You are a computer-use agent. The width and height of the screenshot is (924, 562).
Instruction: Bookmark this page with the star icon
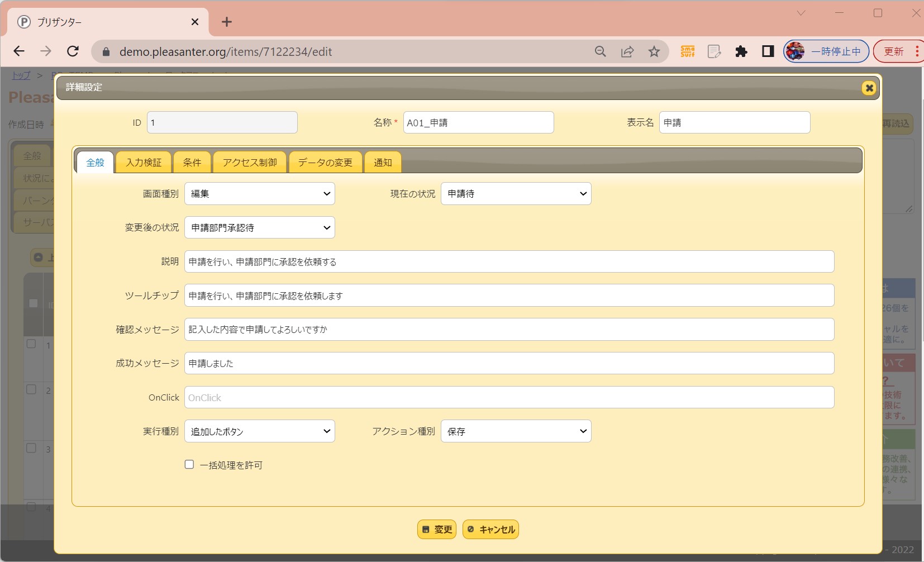654,51
